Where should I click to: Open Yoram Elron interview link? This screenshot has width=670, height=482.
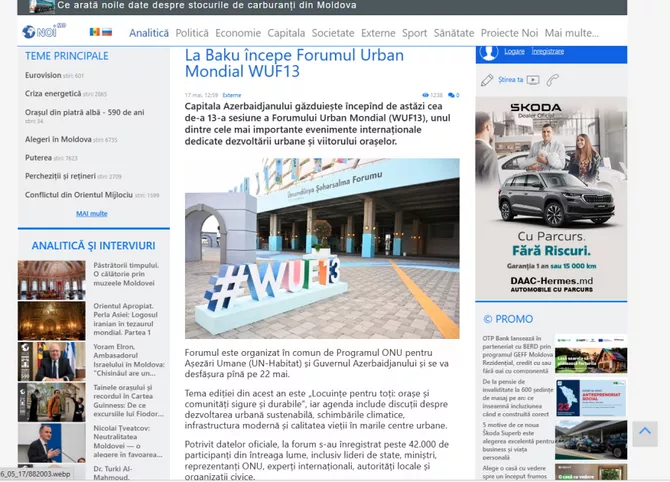[x=129, y=360]
